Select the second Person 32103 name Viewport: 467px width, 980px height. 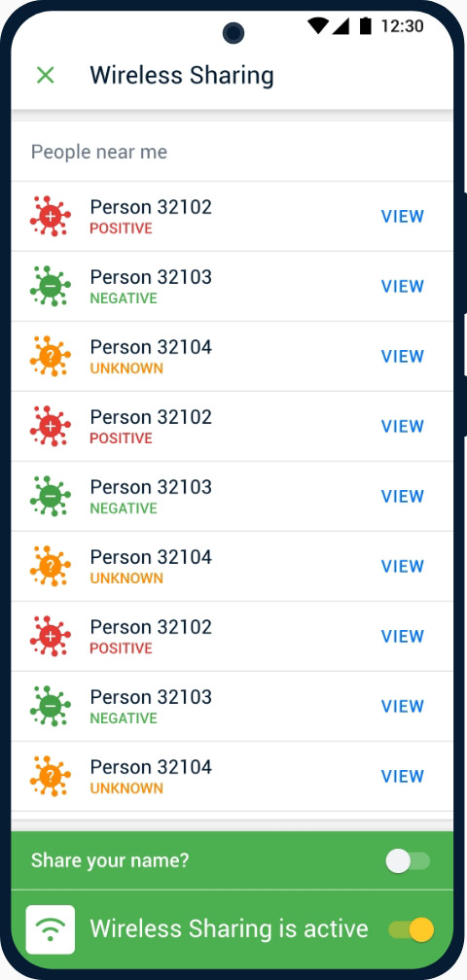(x=151, y=487)
